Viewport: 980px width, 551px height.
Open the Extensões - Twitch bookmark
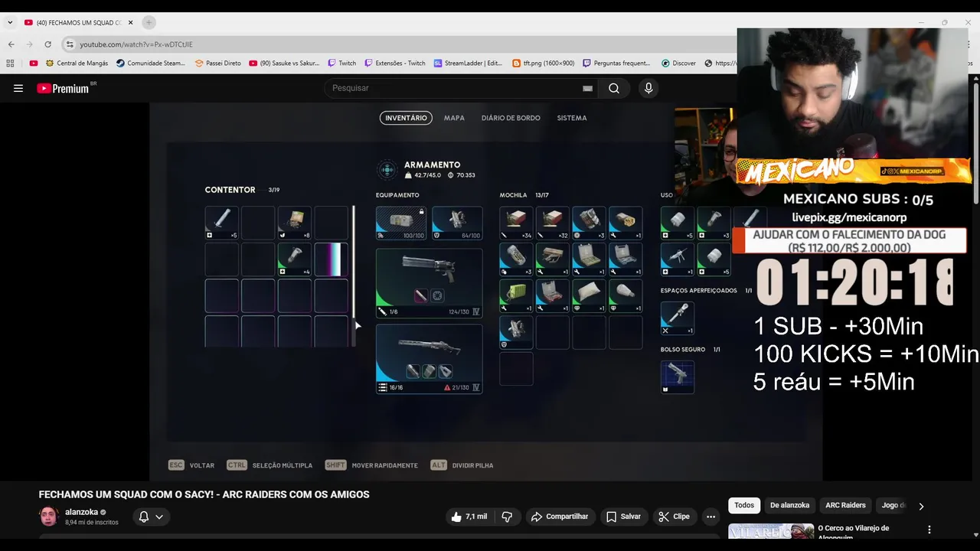[x=394, y=64]
